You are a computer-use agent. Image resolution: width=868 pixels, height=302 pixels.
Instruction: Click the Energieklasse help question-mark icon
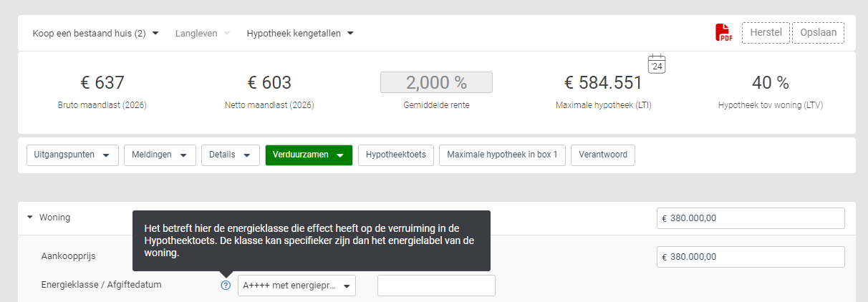coord(226,285)
